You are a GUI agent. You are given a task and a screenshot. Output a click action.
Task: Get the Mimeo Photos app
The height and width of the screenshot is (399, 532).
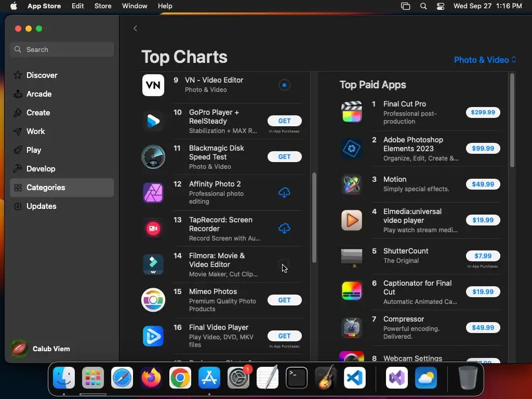(284, 300)
